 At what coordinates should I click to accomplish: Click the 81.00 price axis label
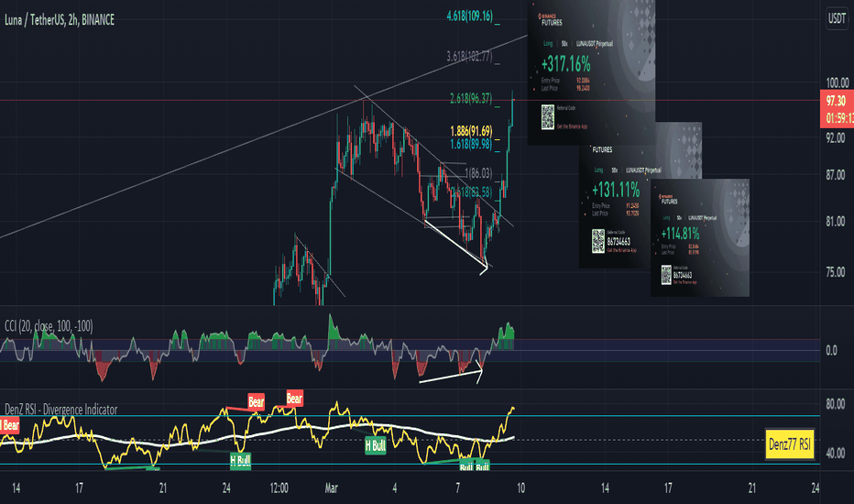point(836,222)
